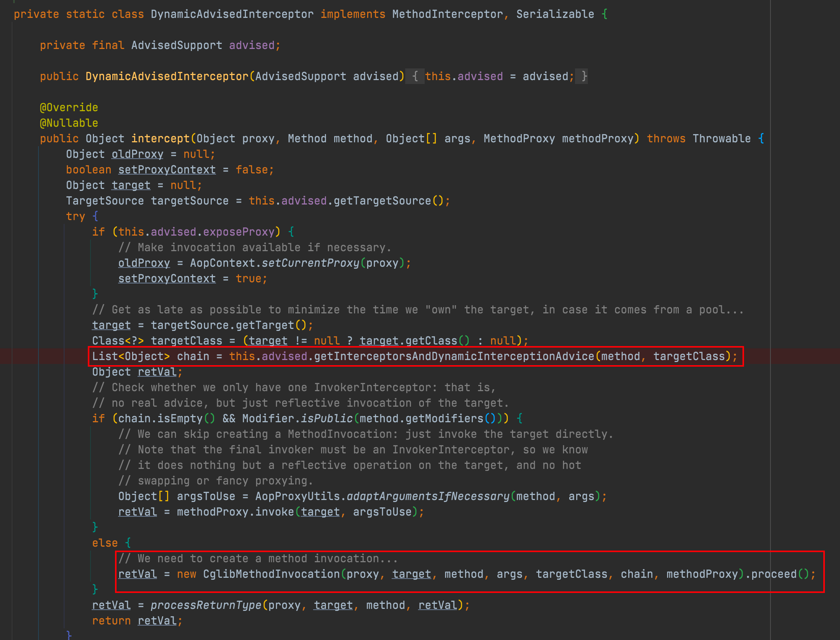The image size is (840, 640).
Task: Click the @Override annotation
Action: [x=69, y=107]
